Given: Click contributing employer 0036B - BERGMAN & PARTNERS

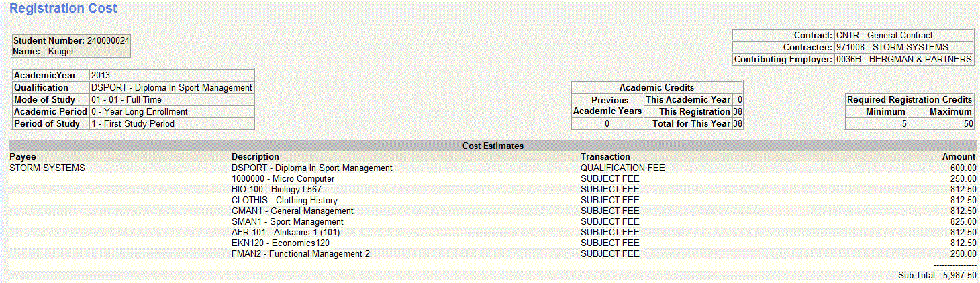Looking at the screenshot, I should pyautogui.click(x=903, y=60).
